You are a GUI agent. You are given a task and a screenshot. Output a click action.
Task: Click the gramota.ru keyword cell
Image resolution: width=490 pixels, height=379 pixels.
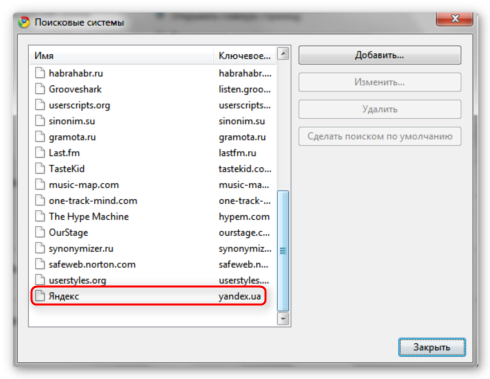click(x=242, y=137)
